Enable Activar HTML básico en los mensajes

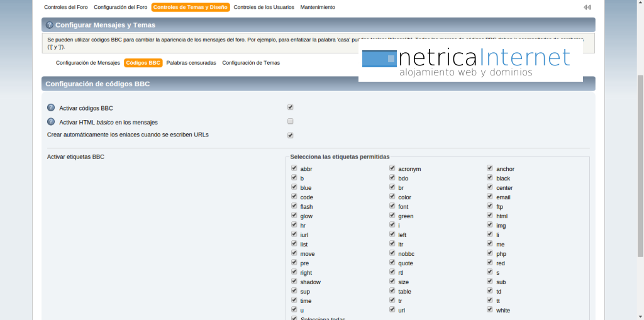[291, 121]
